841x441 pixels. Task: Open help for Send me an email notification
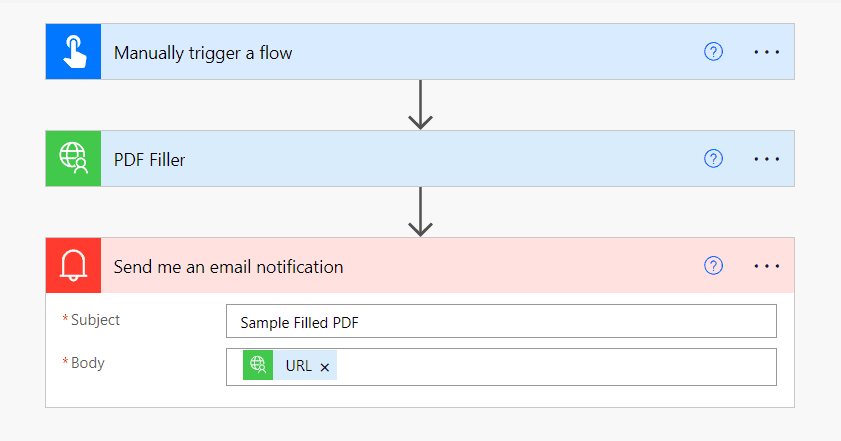(713, 266)
